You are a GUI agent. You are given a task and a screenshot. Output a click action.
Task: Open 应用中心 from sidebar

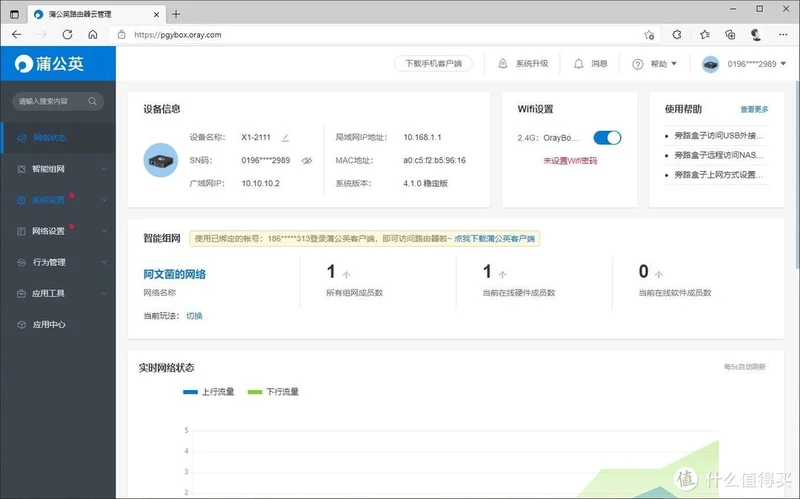58,325
